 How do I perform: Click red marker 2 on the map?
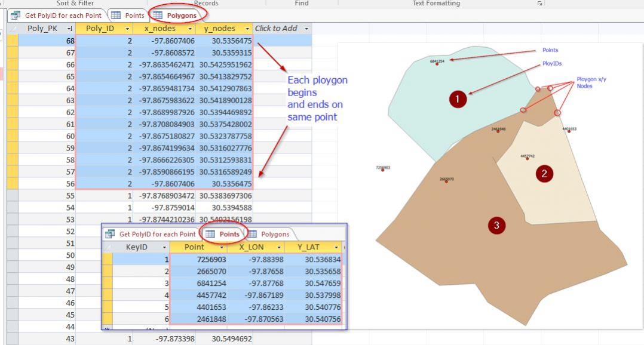544,174
